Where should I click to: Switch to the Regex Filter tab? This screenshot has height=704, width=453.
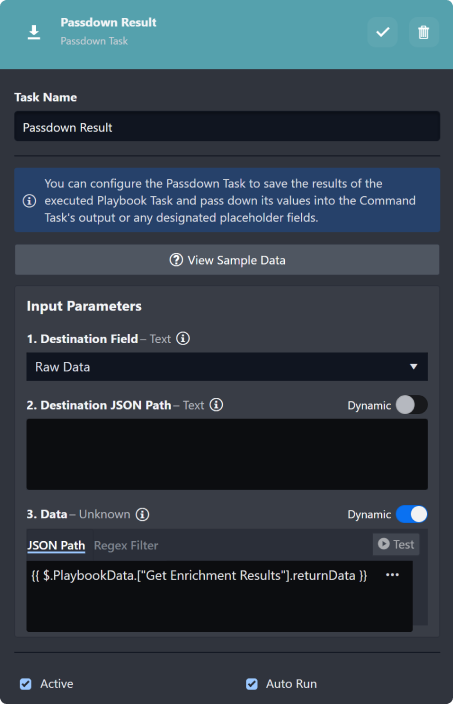click(x=126, y=546)
